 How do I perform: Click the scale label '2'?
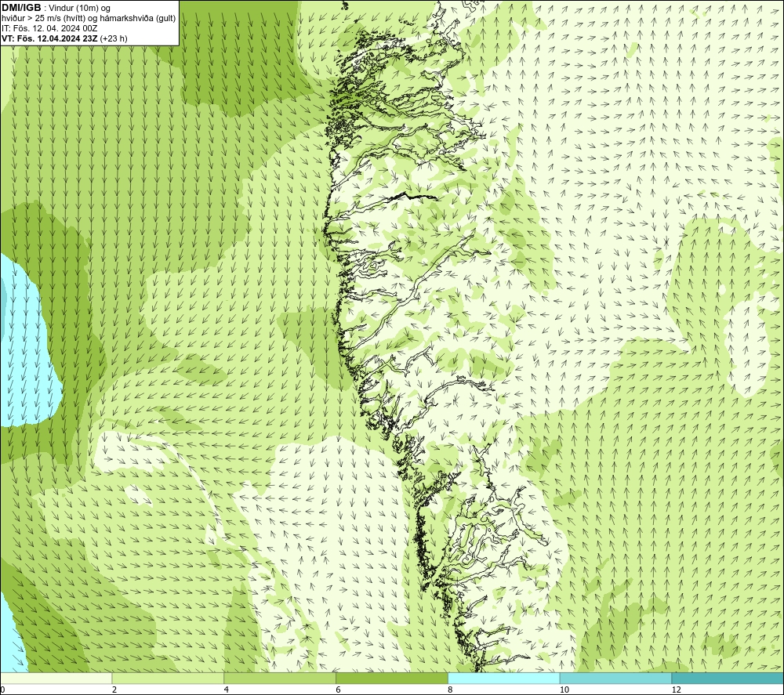[114, 690]
